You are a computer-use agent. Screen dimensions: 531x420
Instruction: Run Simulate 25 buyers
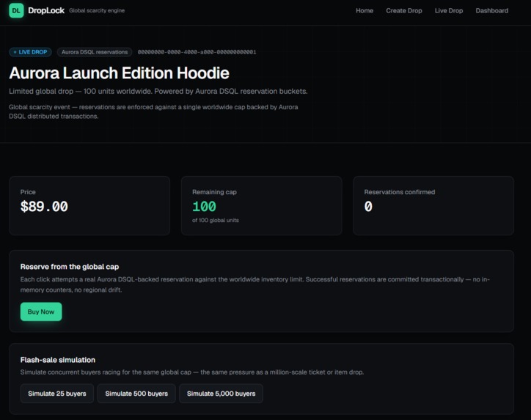tap(57, 394)
